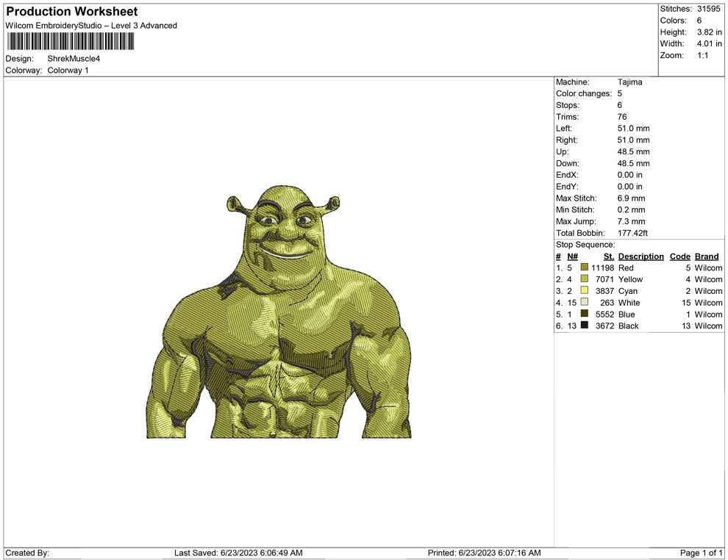Screen dimensions: 728x560
Task: Click the Black thread color swatch
Action: (x=585, y=326)
